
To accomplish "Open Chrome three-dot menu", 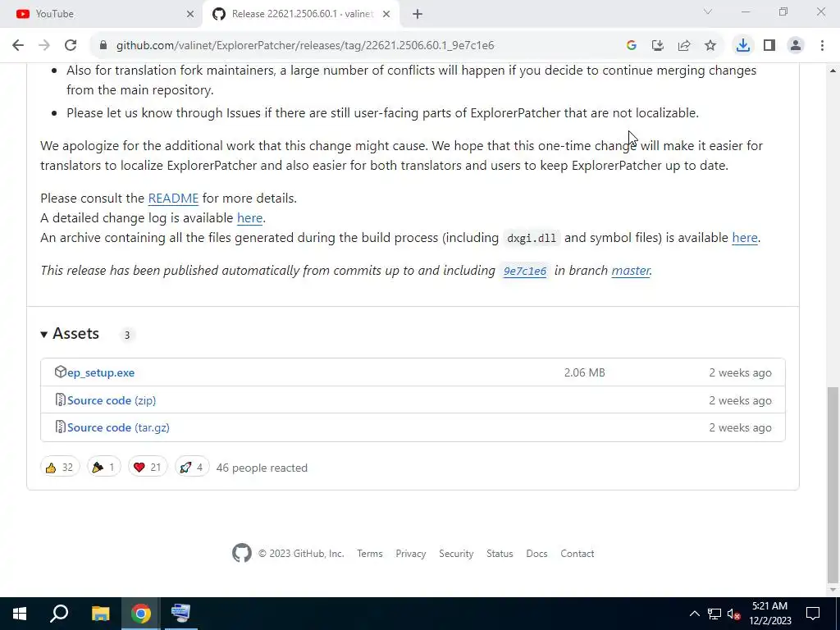I will coord(822,46).
